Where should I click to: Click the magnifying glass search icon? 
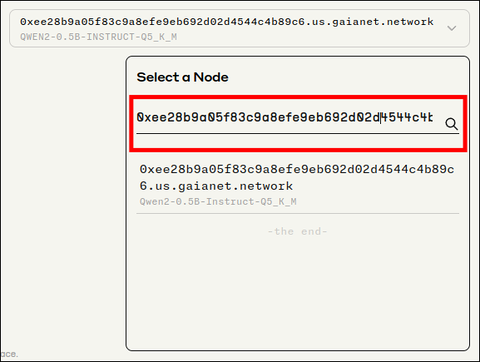(451, 124)
